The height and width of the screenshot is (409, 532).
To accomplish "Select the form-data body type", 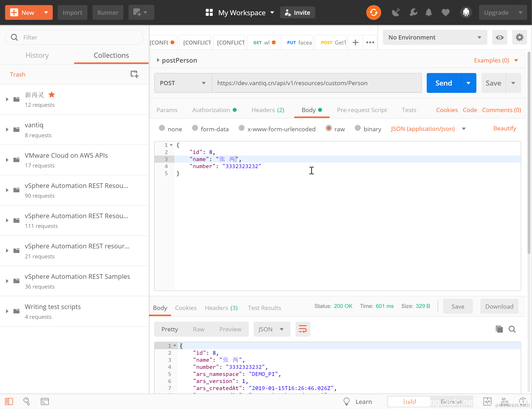I will [x=195, y=128].
